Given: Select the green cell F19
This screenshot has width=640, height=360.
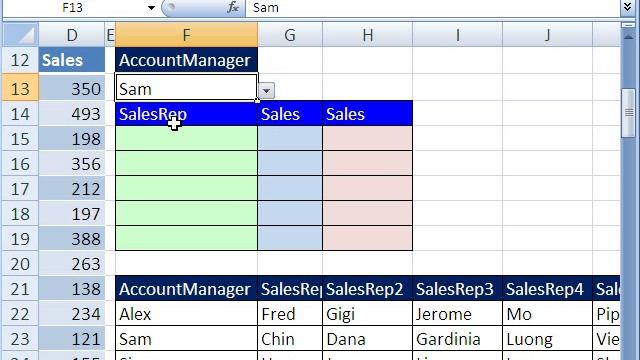Looking at the screenshot, I should coord(187,238).
